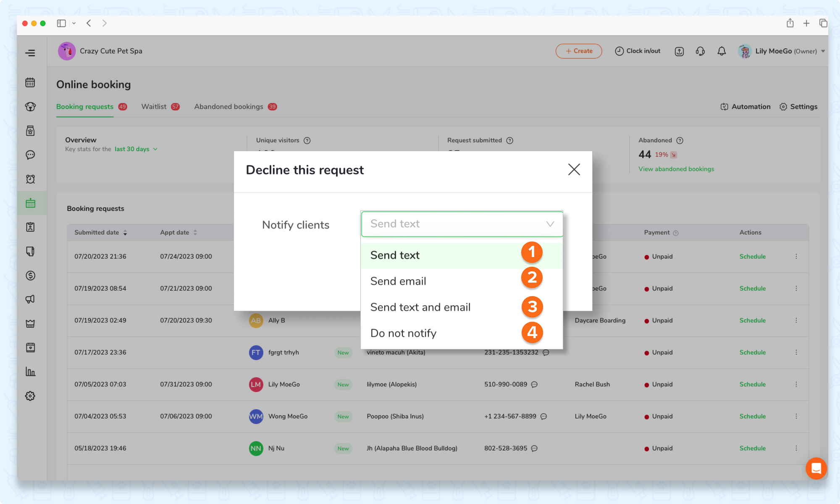Open the dollar sign payments sidebar icon
Image resolution: width=840 pixels, height=504 pixels.
(x=30, y=276)
